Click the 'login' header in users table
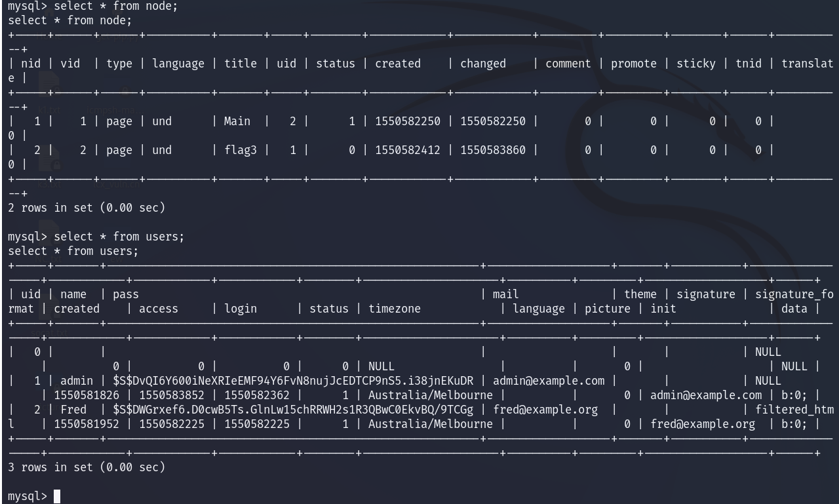Screen dimensions: 839x504 (241, 309)
